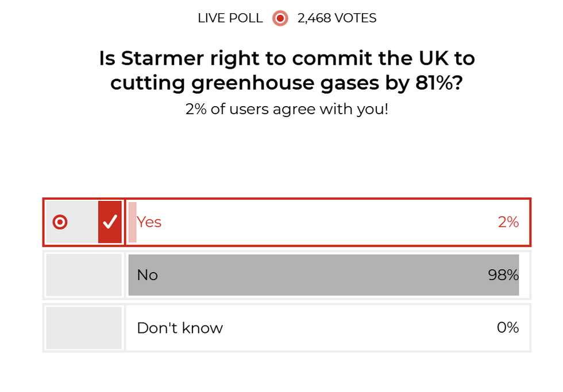This screenshot has height=392, width=563.
Task: Select the Don't know option's selector box
Action: point(84,328)
